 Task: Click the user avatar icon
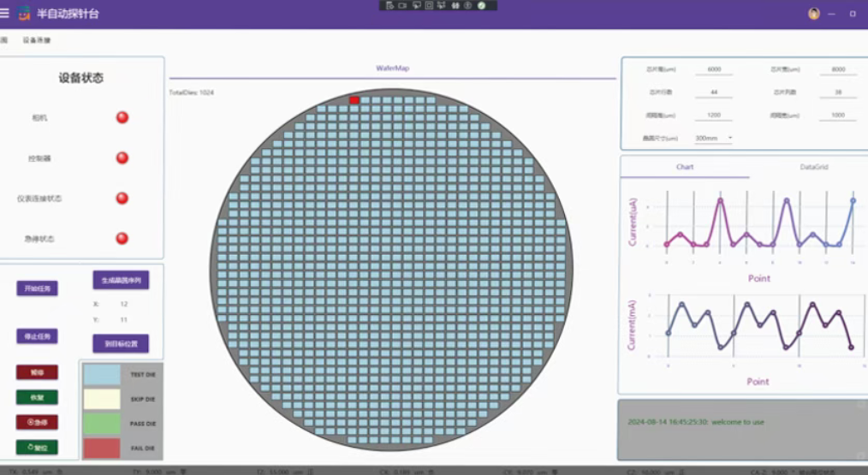coord(813,14)
